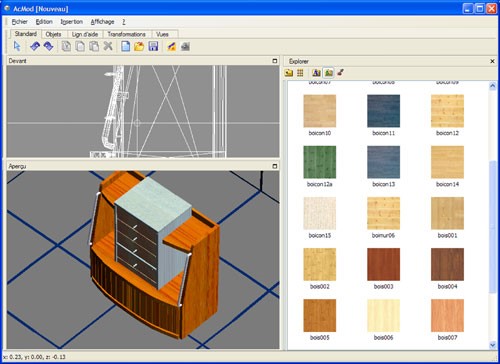Click the pencil edit icon in toolbar

point(171,46)
